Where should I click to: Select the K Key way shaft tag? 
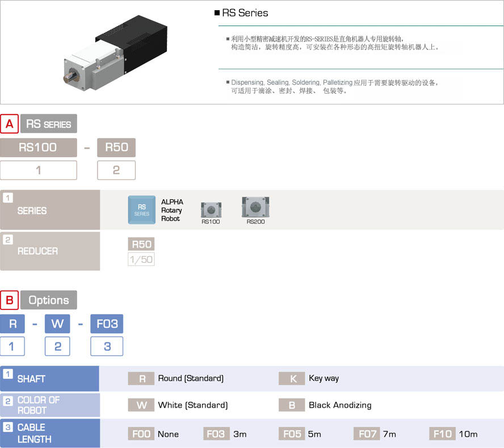[292, 379]
